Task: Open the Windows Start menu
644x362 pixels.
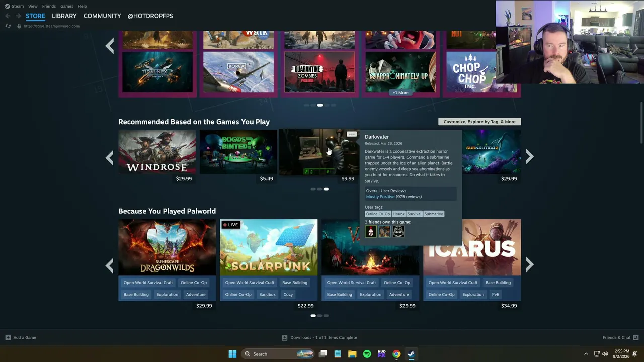Action: 232,354
